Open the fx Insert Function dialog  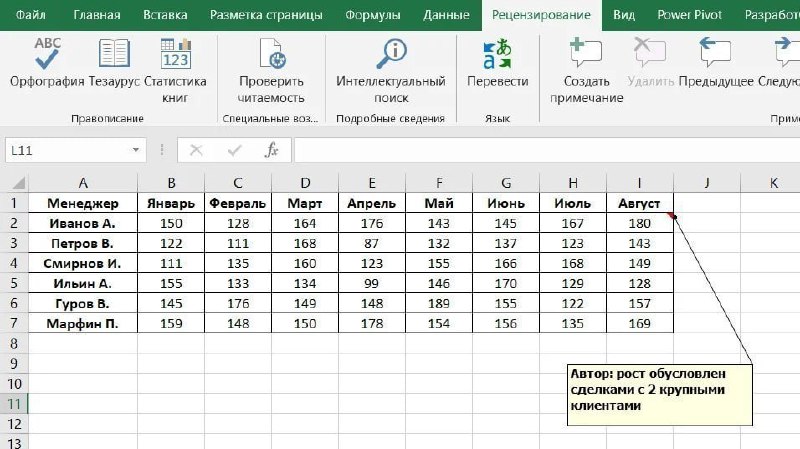[272, 151]
